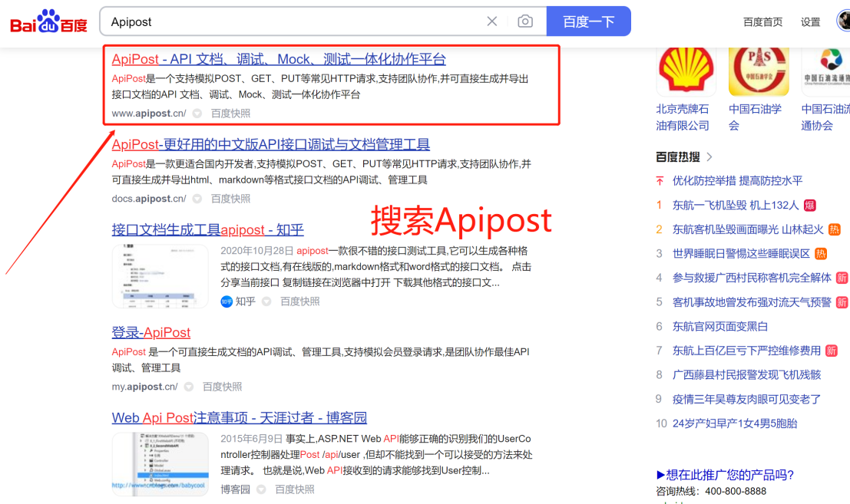Open pinned topic 优化防控举措 提高防控水平
Image resolution: width=850 pixels, height=504 pixels.
coord(737,181)
